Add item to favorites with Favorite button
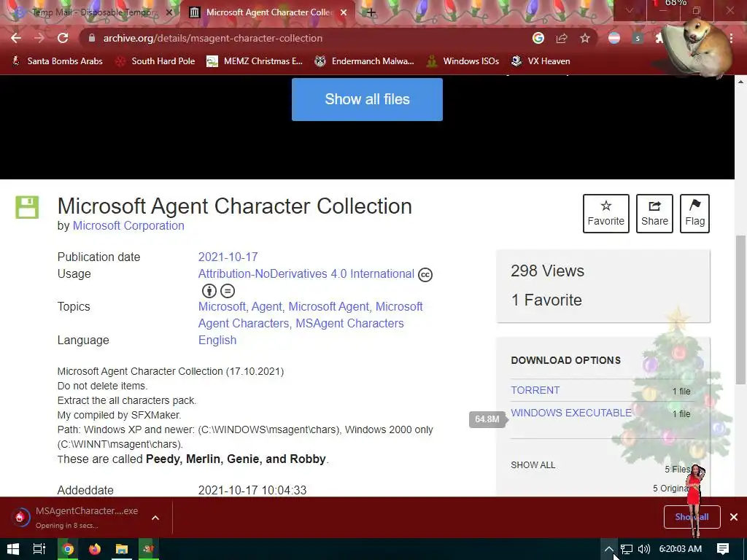Image resolution: width=747 pixels, height=560 pixels. [x=606, y=214]
